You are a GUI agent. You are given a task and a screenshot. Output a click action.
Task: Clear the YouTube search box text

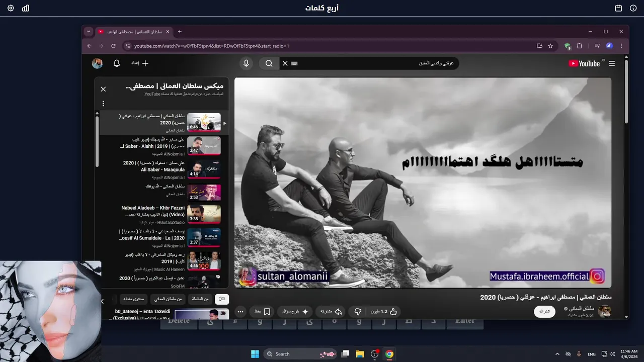pos(285,63)
